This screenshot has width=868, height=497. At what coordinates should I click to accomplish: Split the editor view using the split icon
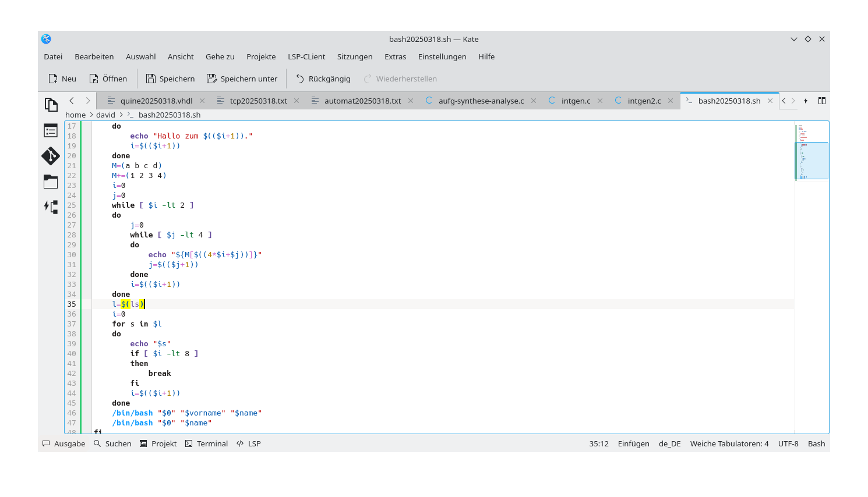pyautogui.click(x=822, y=101)
